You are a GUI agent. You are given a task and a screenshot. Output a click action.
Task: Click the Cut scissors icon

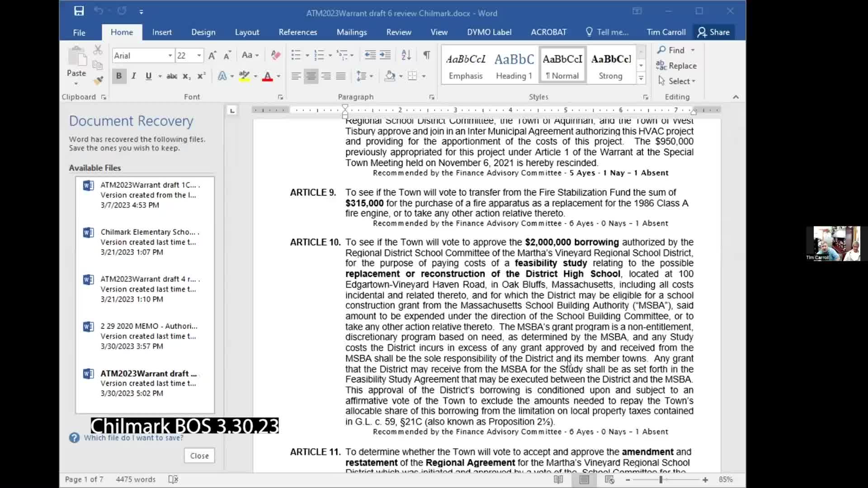pyautogui.click(x=98, y=50)
